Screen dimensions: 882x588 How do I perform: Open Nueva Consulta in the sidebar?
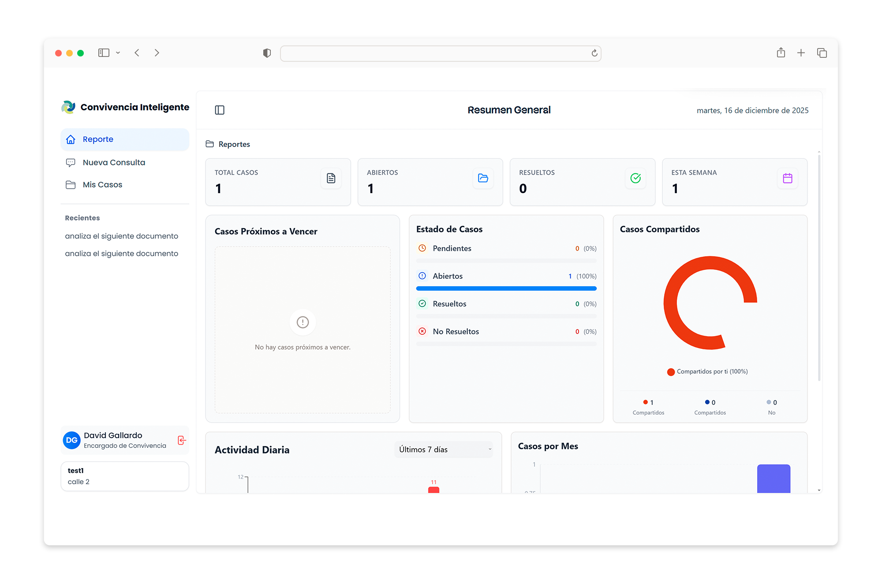pos(114,162)
